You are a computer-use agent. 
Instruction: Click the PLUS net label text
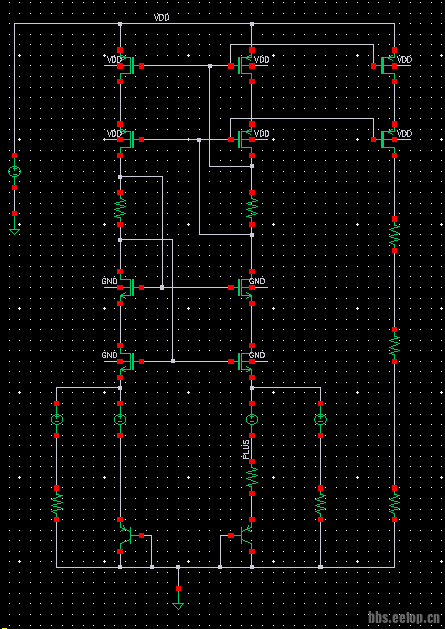point(246,448)
